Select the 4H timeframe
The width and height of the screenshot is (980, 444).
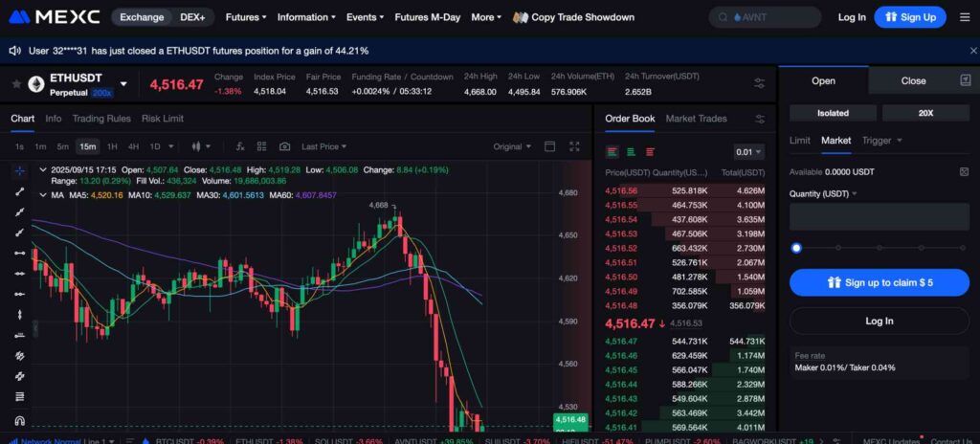pyautogui.click(x=133, y=146)
